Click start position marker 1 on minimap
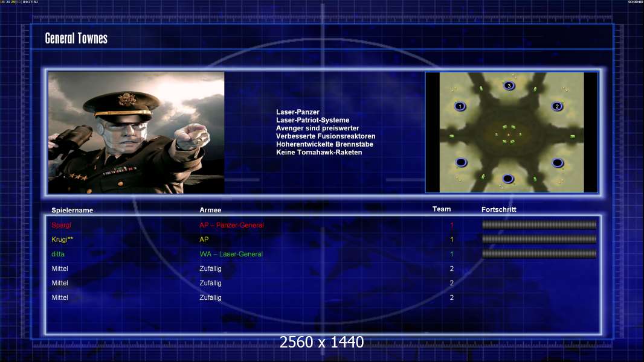Image resolution: width=644 pixels, height=362 pixels. [x=460, y=106]
